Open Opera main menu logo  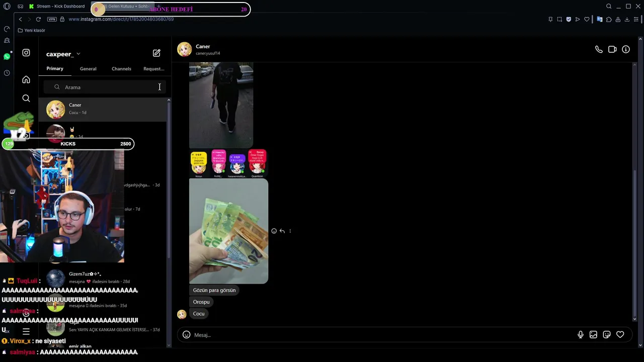tap(7, 6)
